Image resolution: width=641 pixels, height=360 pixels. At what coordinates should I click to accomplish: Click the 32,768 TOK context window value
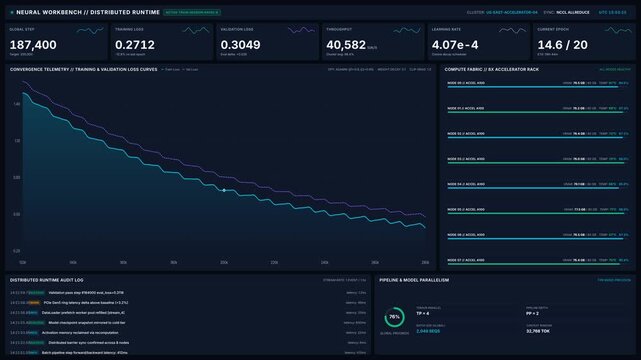pyautogui.click(x=538, y=331)
